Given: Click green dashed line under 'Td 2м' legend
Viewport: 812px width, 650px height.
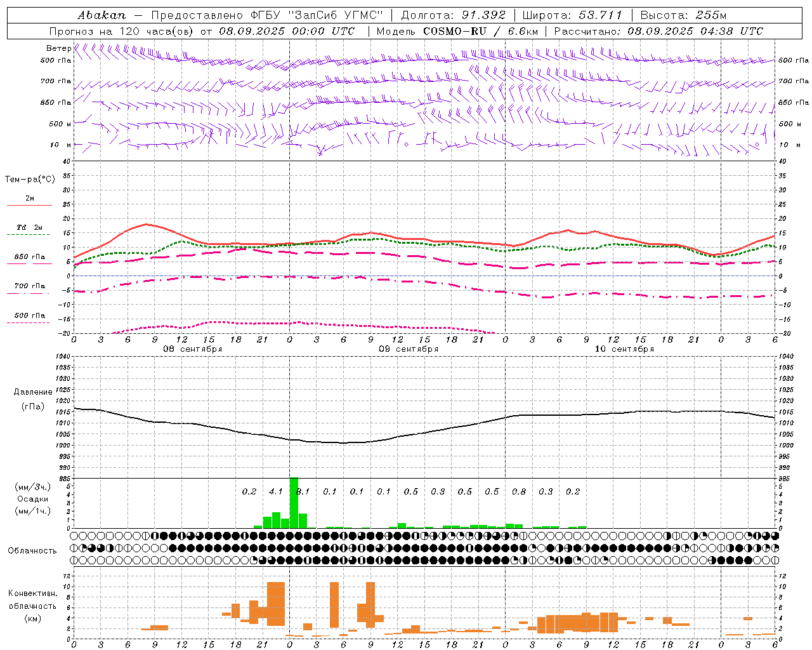Looking at the screenshot, I should click(28, 235).
